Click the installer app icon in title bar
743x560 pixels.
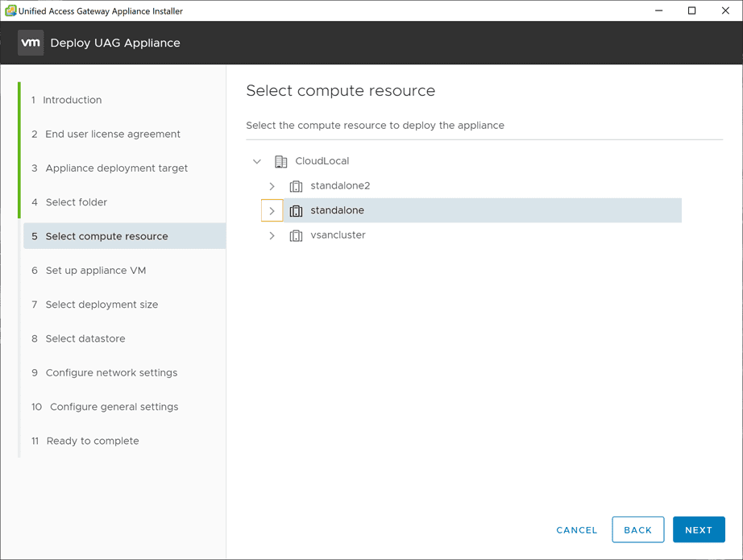pyautogui.click(x=10, y=10)
